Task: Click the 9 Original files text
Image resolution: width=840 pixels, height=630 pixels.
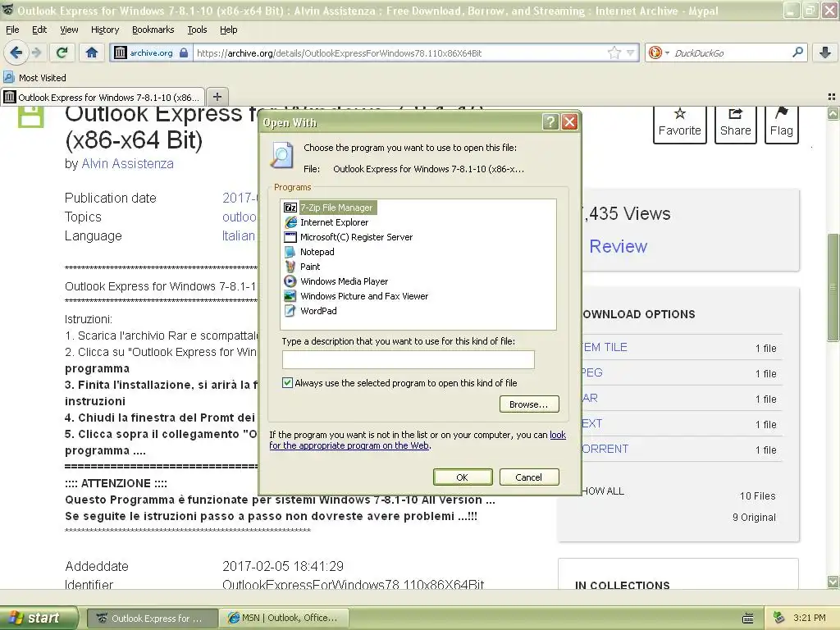Action: click(x=754, y=517)
